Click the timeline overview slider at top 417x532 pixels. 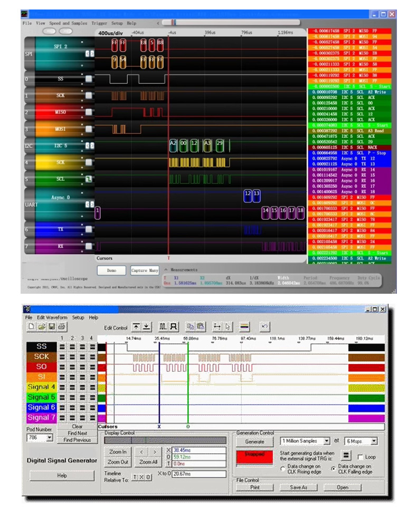(231, 22)
